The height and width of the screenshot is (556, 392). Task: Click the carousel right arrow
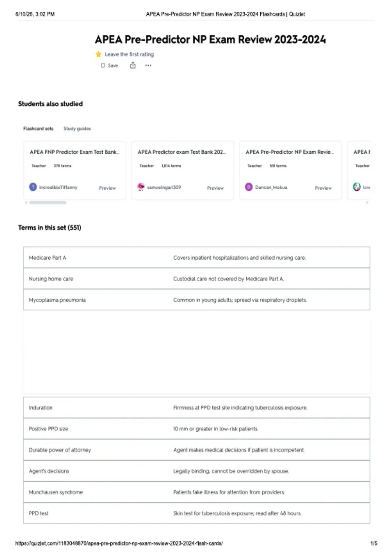point(367,202)
